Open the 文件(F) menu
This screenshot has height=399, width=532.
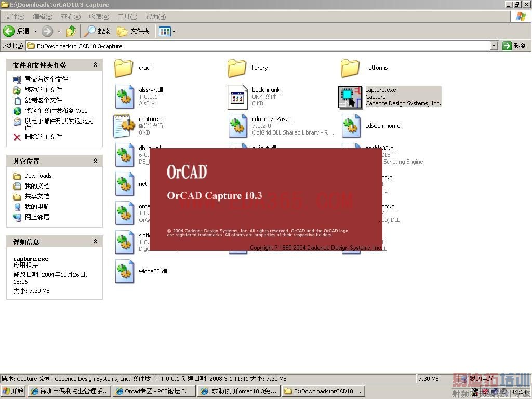pyautogui.click(x=15, y=16)
